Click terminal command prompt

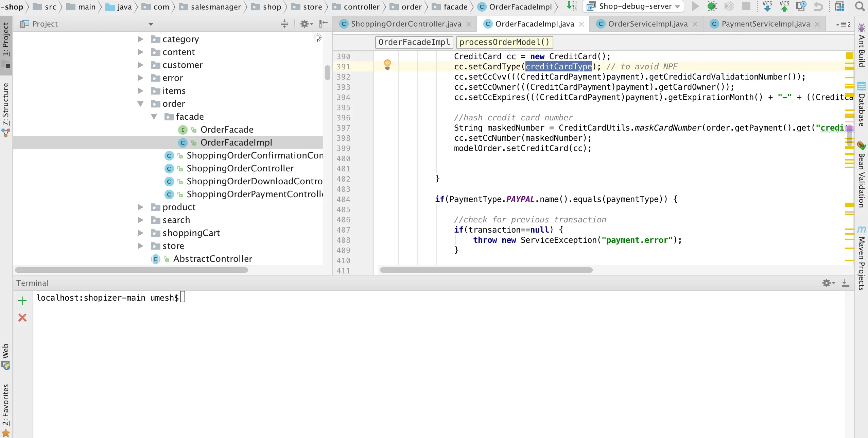(x=107, y=298)
